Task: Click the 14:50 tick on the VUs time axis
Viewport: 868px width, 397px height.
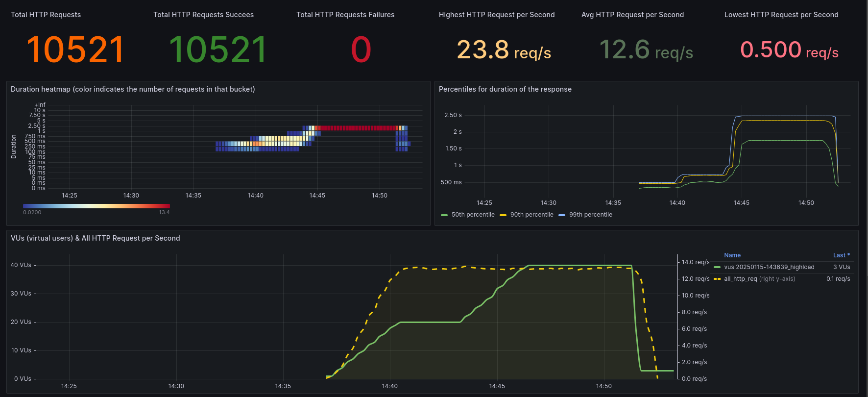Action: click(604, 386)
